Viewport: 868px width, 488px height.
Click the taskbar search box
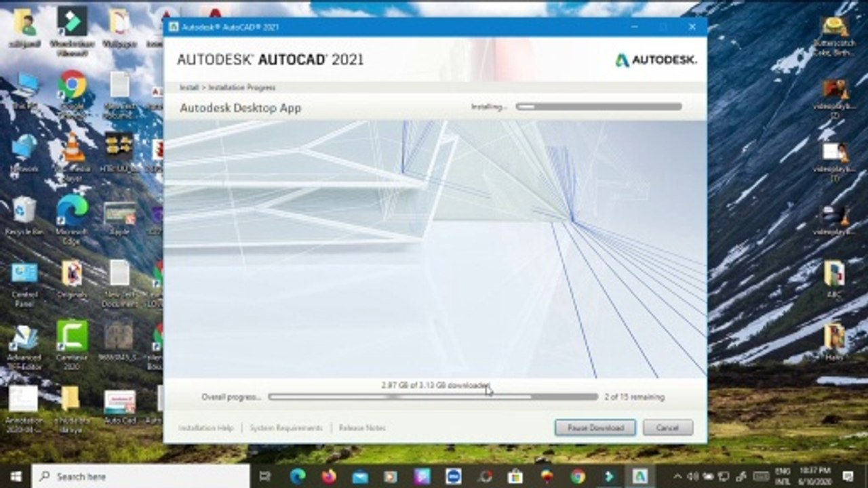141,476
